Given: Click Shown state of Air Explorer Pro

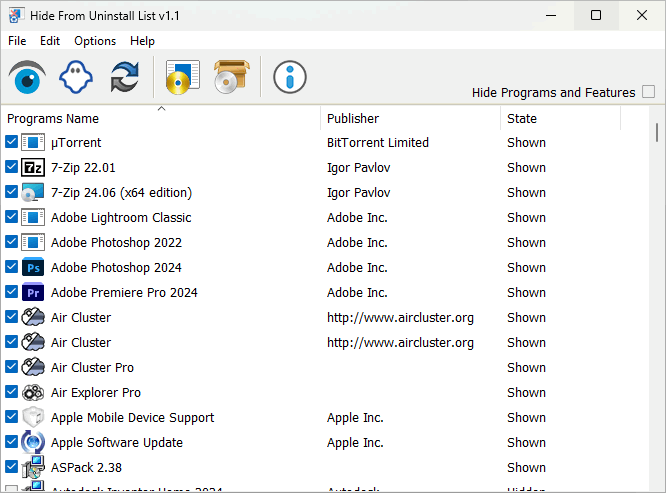Looking at the screenshot, I should tap(526, 392).
